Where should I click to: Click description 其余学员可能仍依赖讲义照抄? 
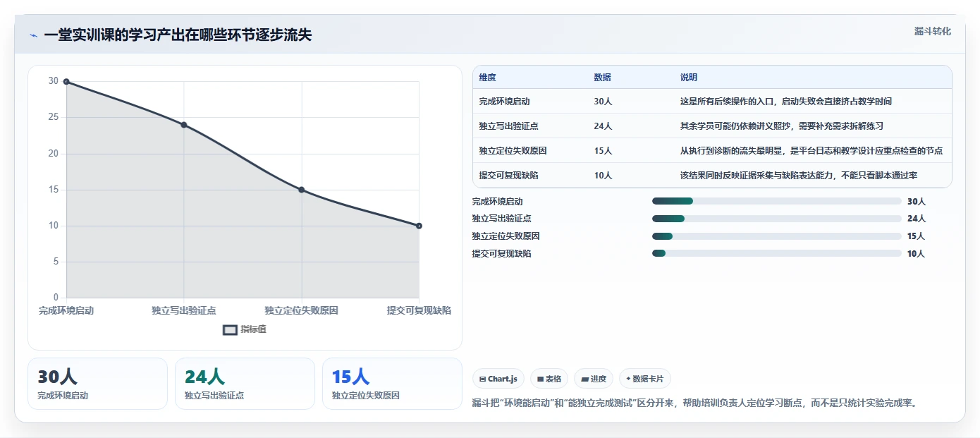click(x=781, y=126)
